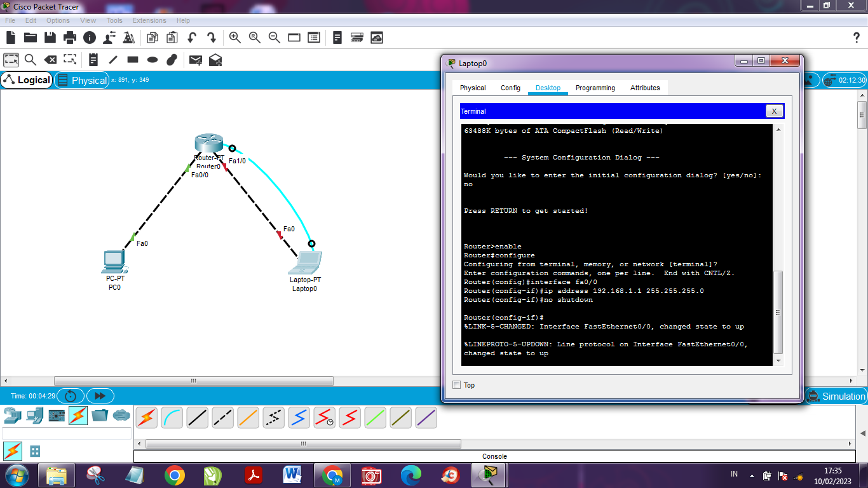Undo the last action
868x488 pixels.
pos(192,37)
